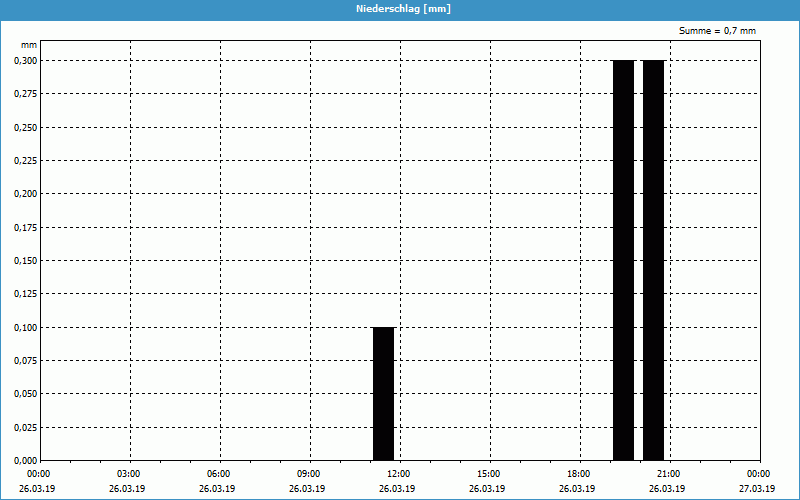The image size is (800, 500).
Task: Click the 03:00 time axis label
Action: pos(129,473)
